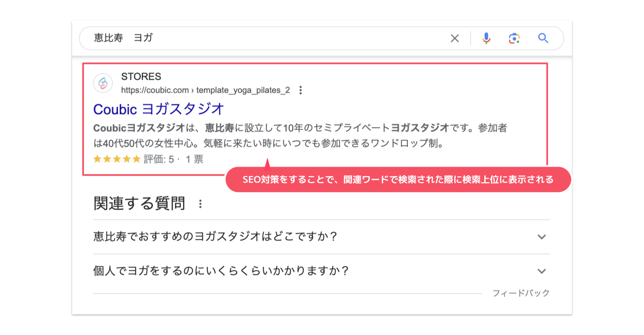Expand the 個人でヨガをするのにいくらくらいかかりますか question
The height and width of the screenshot is (335, 644).
tap(321, 271)
